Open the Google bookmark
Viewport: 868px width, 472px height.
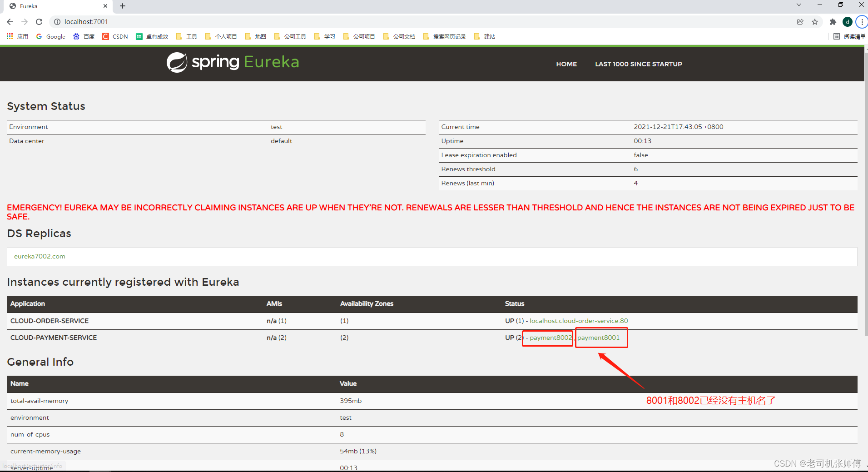click(51, 36)
